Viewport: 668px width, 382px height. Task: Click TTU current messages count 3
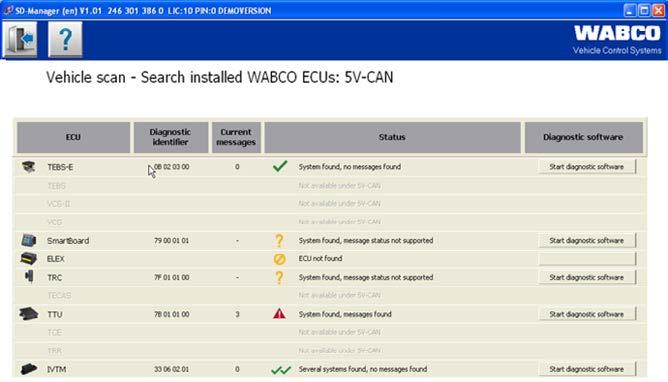pyautogui.click(x=237, y=314)
